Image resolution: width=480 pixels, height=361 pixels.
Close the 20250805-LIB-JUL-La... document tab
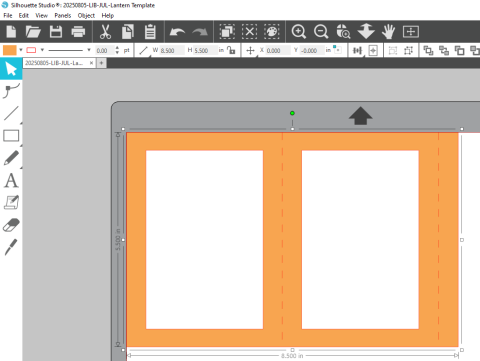click(x=91, y=63)
